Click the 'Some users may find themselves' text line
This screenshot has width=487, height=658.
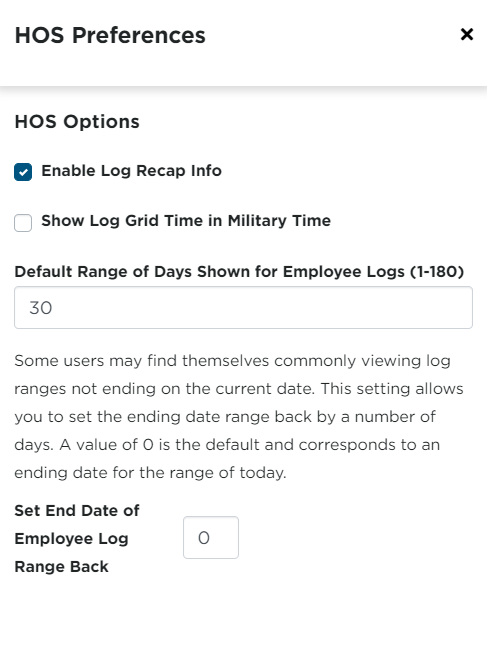(232, 361)
